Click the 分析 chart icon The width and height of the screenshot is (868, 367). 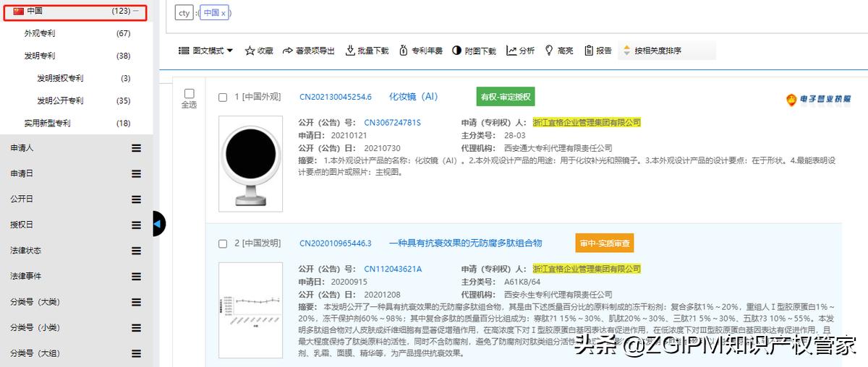tap(511, 51)
